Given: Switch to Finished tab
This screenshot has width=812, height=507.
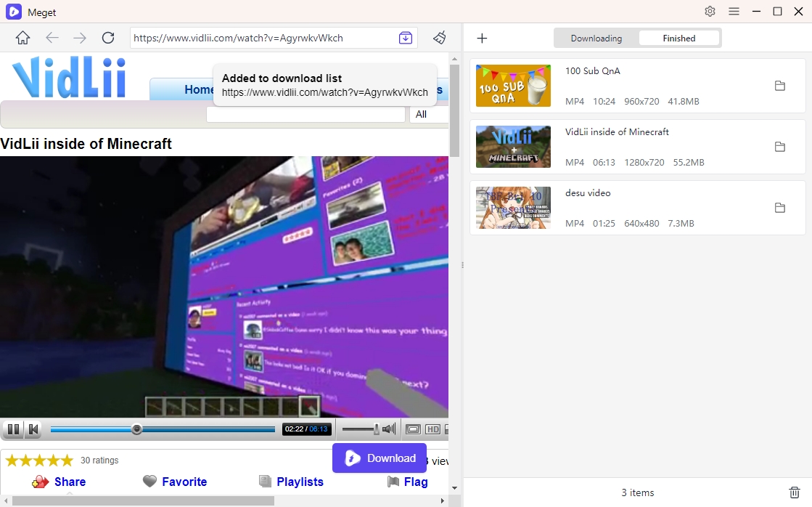Looking at the screenshot, I should pyautogui.click(x=679, y=38).
